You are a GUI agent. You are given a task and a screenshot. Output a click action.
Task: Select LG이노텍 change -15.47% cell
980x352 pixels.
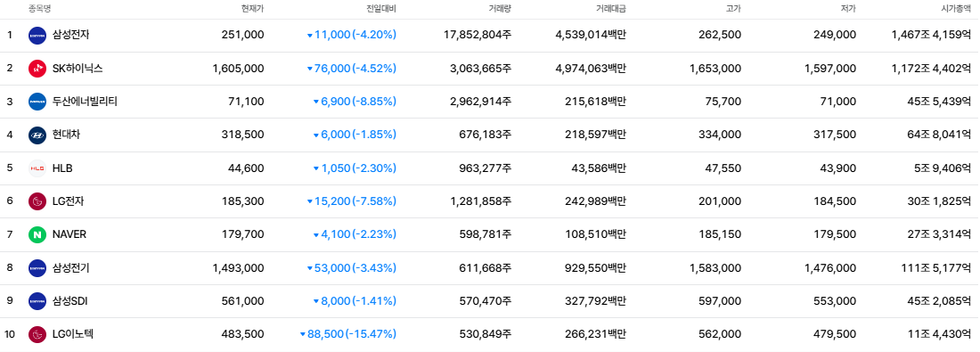coord(348,334)
